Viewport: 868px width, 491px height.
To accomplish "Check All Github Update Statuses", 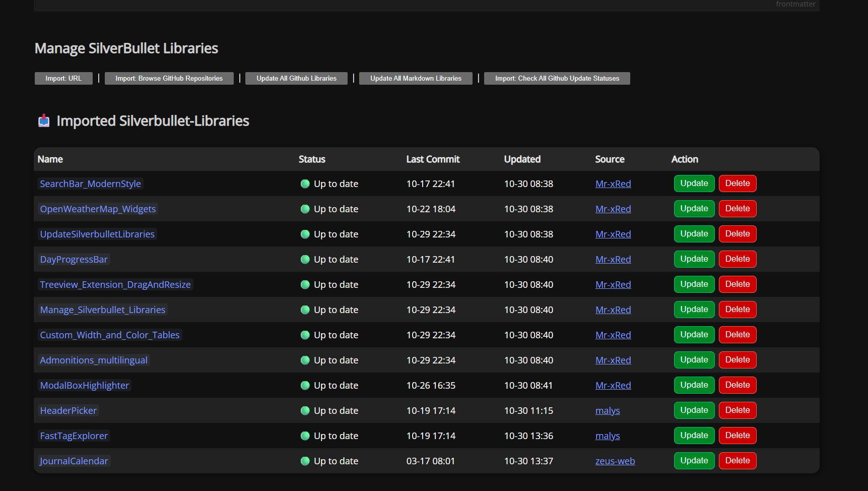I will [557, 79].
